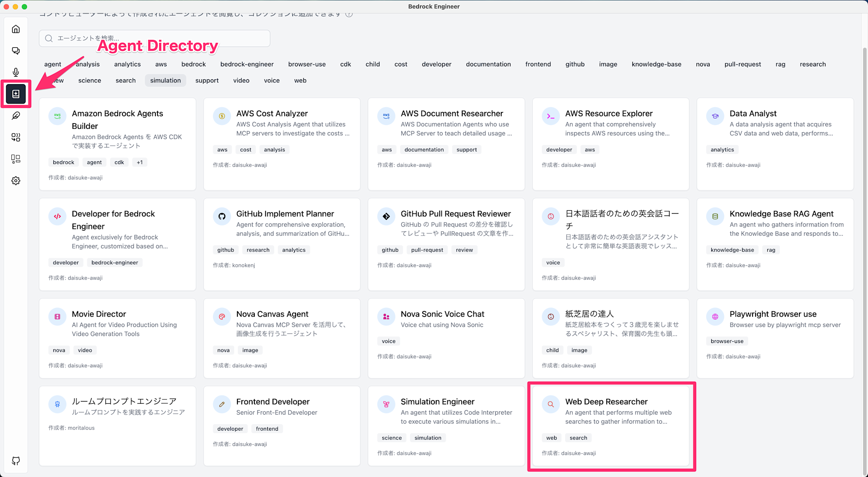Click GitHub Implement Planner octocat icon

[222, 216]
